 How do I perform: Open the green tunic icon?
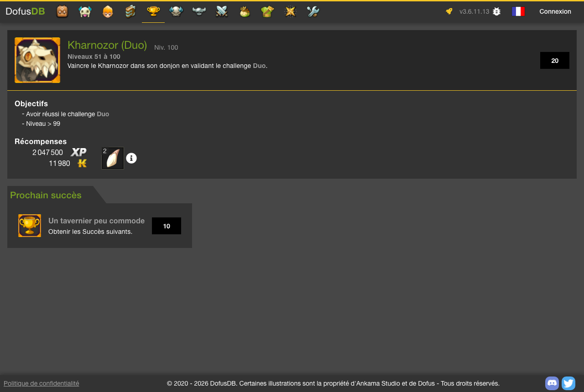point(267,11)
